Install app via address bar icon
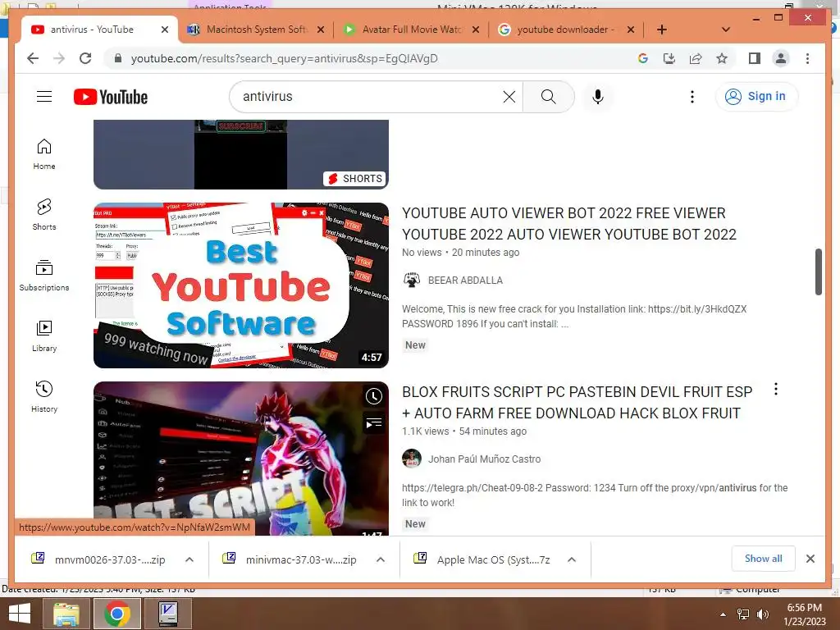Screen dimensions: 840x630 [x=669, y=58]
